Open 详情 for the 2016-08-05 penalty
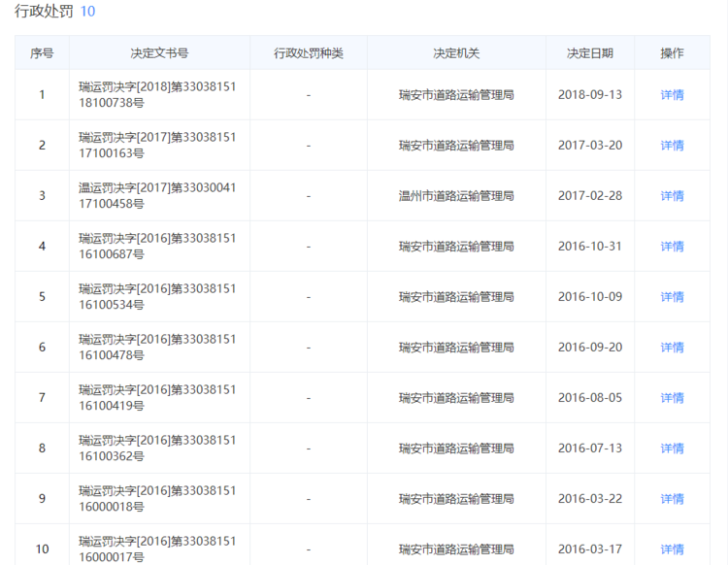The image size is (728, 565). click(x=672, y=398)
